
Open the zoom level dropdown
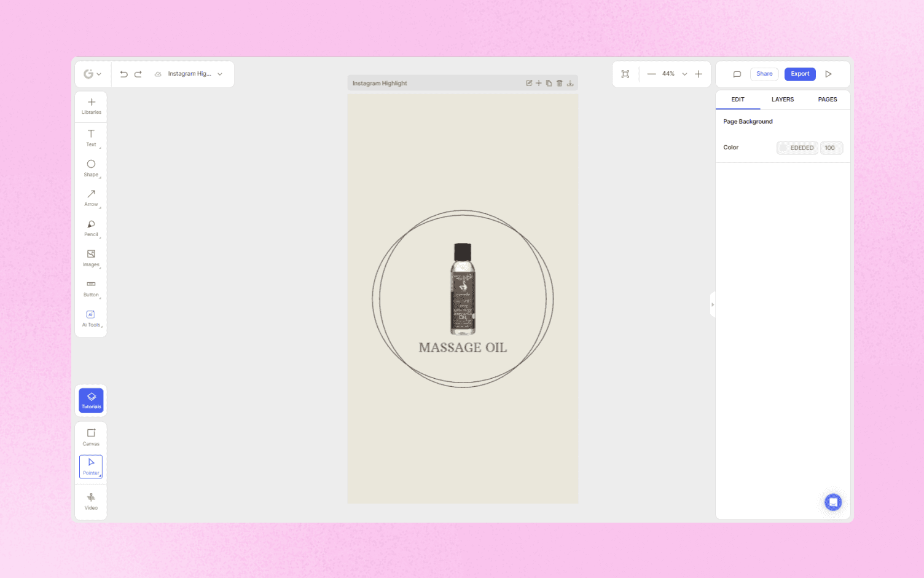684,74
